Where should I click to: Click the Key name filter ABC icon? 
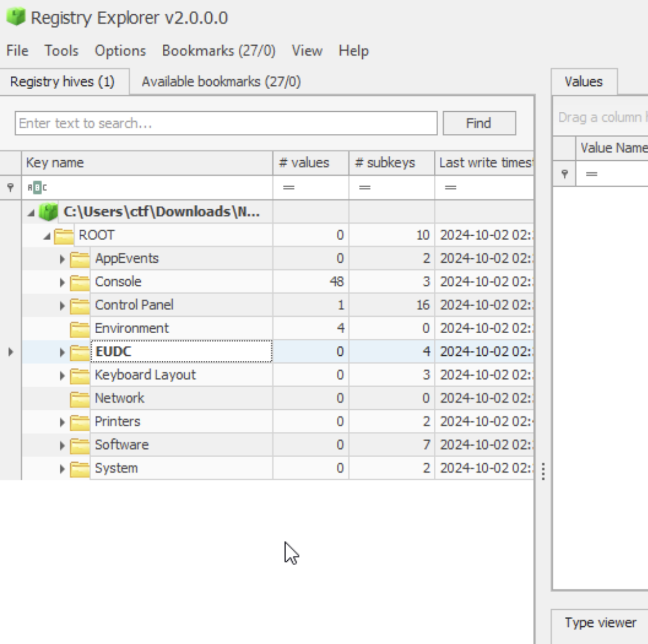[x=37, y=188]
